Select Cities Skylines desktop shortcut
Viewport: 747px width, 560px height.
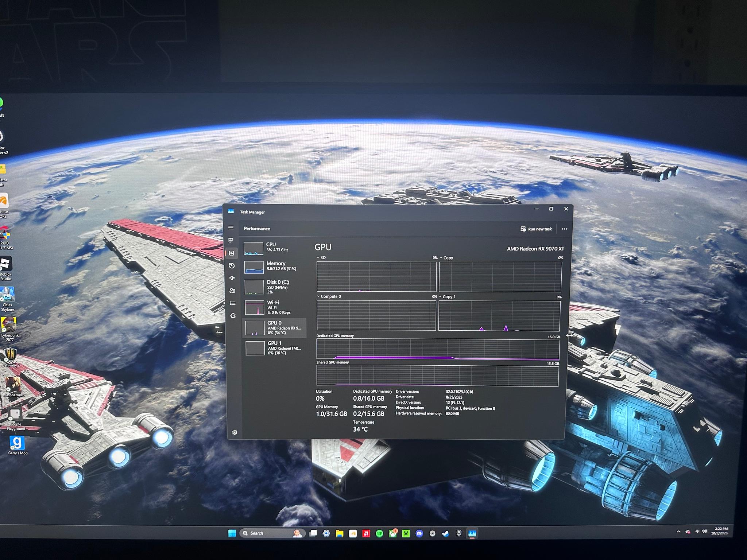(x=7, y=299)
